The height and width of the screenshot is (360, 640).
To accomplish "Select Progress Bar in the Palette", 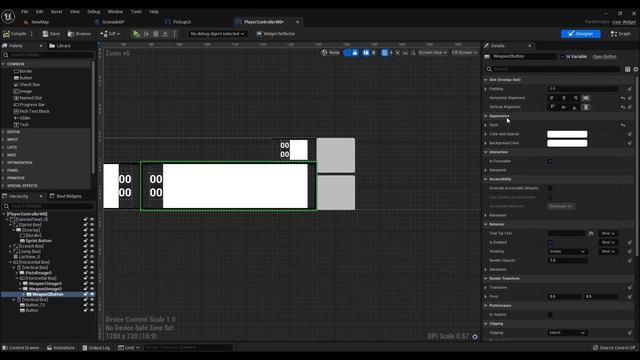I will point(32,104).
